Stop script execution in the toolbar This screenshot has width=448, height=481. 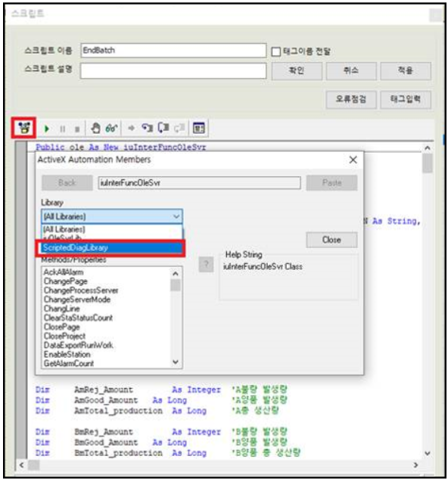tap(77, 129)
